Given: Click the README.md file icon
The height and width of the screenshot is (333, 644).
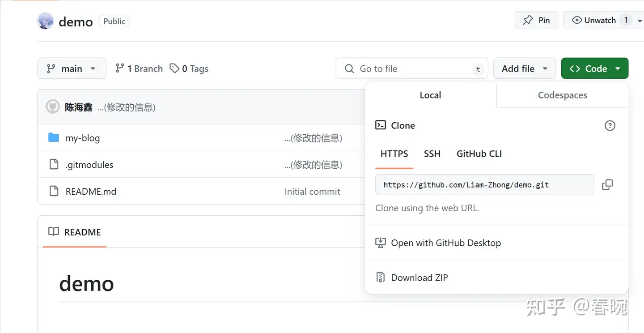Looking at the screenshot, I should 54,191.
